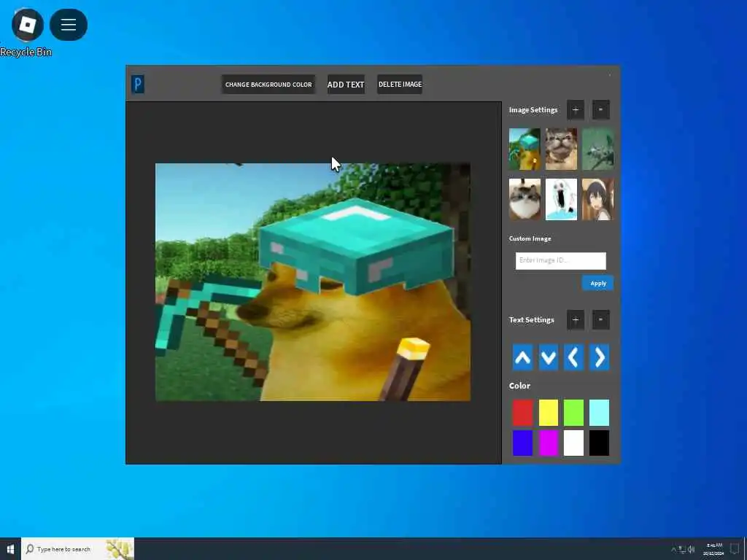
Task: Increase image size with Image Settings plus
Action: point(576,110)
